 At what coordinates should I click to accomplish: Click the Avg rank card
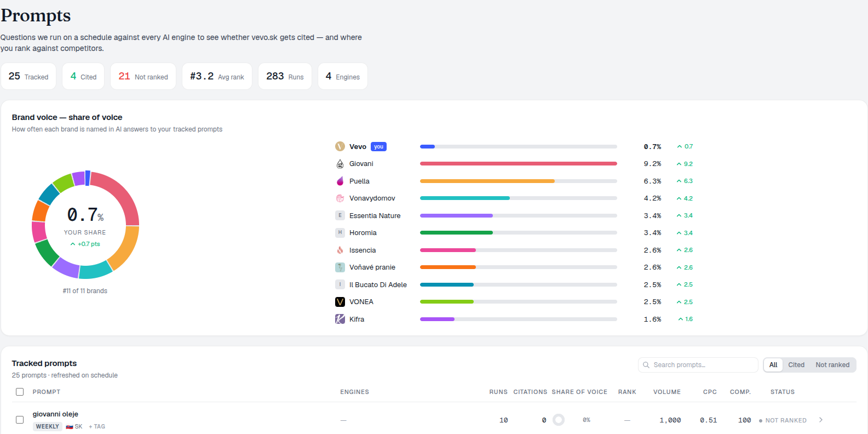point(217,76)
